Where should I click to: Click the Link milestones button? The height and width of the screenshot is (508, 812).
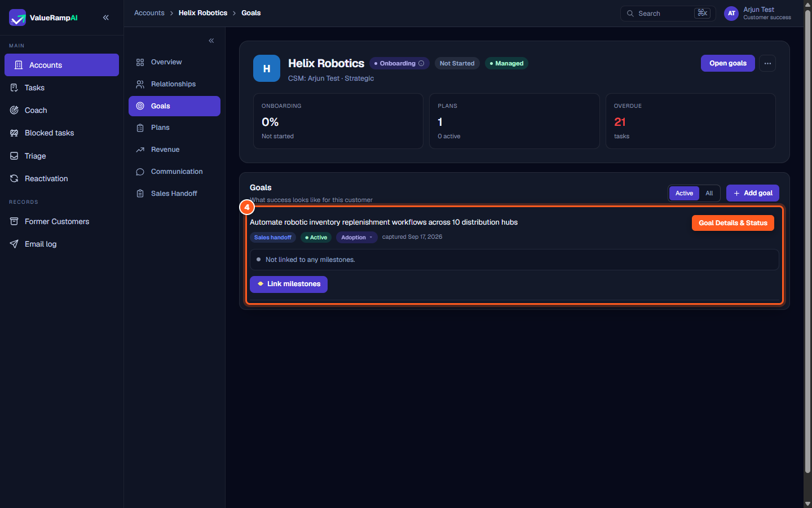tap(289, 284)
